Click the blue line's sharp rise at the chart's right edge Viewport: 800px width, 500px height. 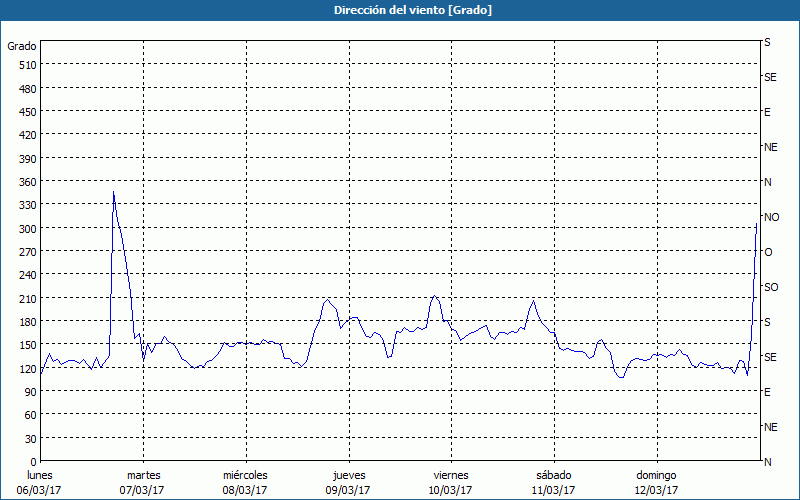pos(754,260)
